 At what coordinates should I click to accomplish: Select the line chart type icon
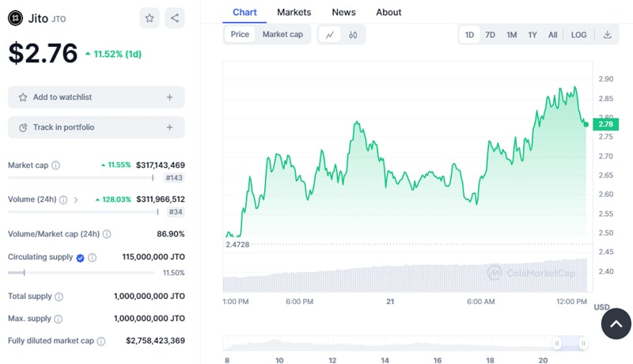pyautogui.click(x=329, y=35)
